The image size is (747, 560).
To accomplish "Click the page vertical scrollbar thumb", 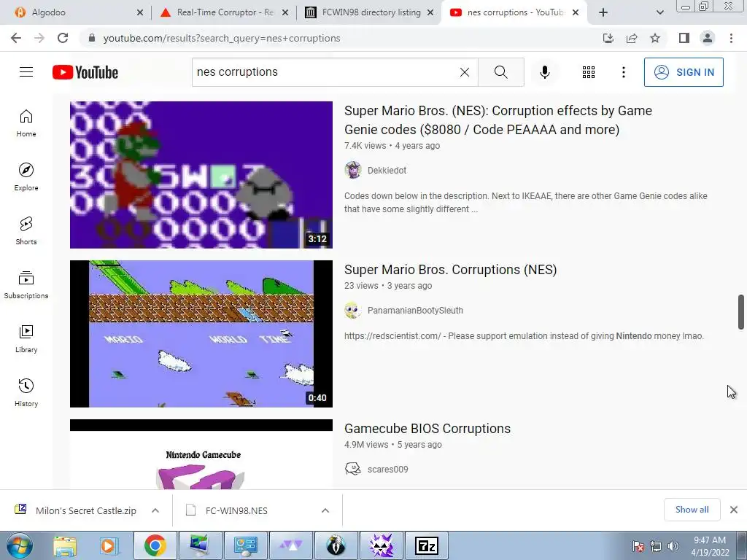I will point(741,312).
